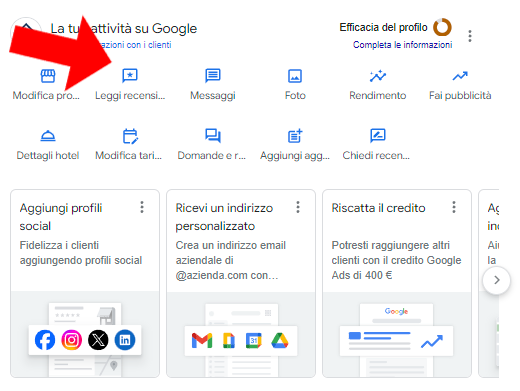
Task: Click the Fai pubblicità label
Action: [x=460, y=96]
